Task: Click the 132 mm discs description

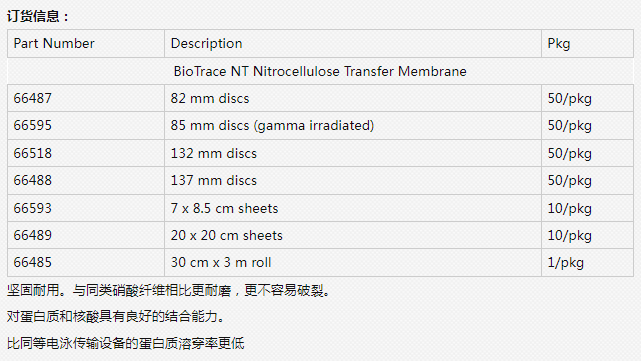Action: [x=213, y=153]
